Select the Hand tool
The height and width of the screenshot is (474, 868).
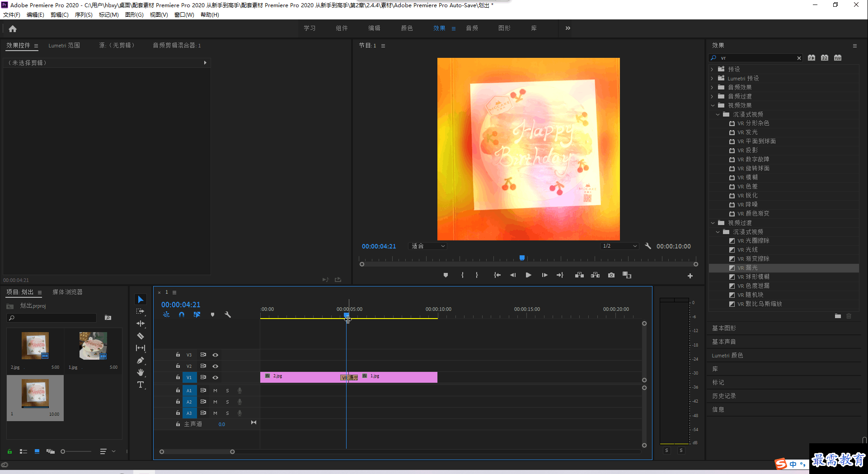pyautogui.click(x=141, y=372)
